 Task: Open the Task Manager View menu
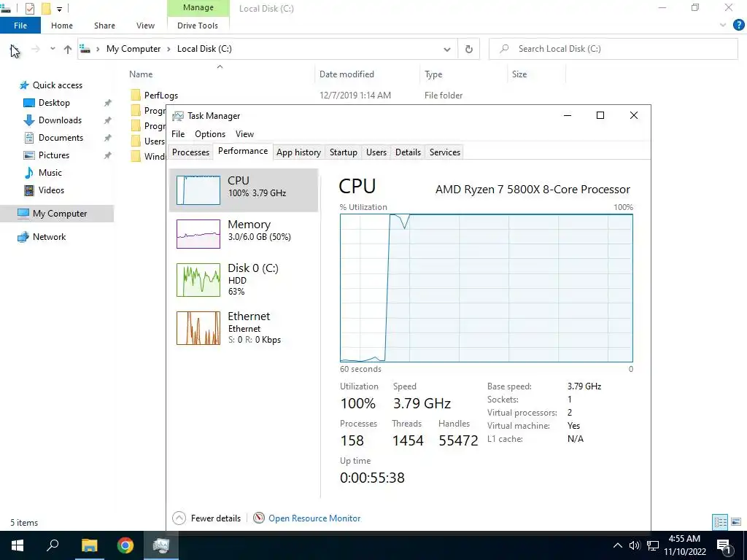[244, 134]
